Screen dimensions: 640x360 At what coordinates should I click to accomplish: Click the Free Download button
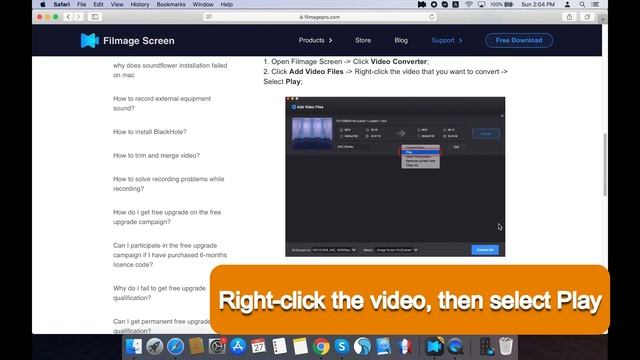tap(519, 40)
